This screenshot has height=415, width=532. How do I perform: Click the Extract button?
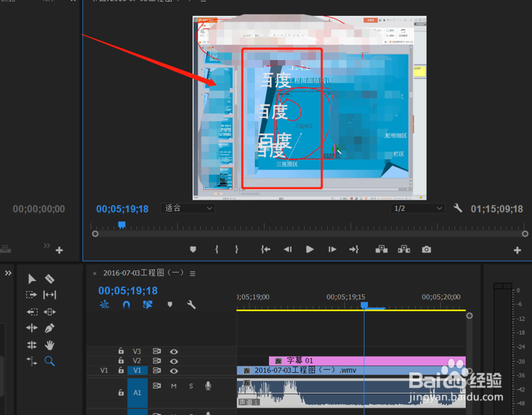(x=404, y=250)
